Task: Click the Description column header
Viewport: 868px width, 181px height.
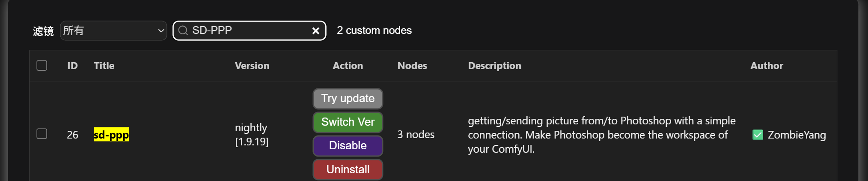Action: click(x=494, y=66)
